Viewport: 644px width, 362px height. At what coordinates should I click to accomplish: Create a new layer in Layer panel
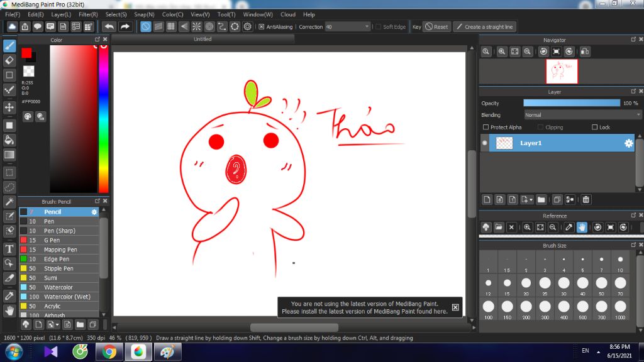487,199
